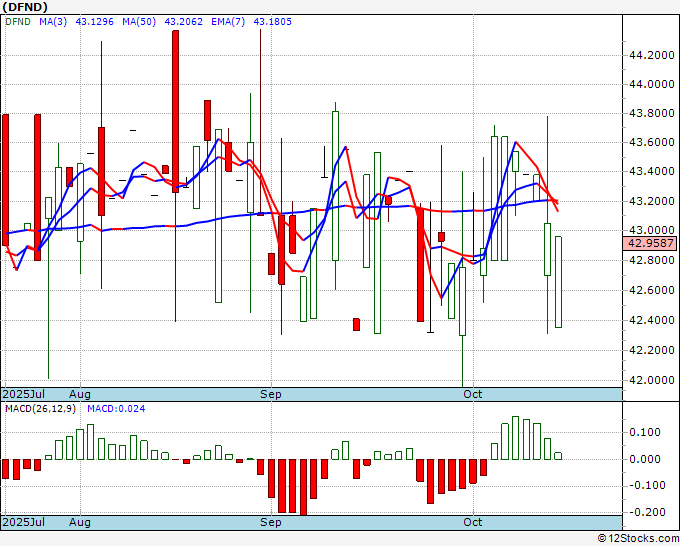
Task: Click the 44.0000 price axis label
Action: tap(651, 84)
